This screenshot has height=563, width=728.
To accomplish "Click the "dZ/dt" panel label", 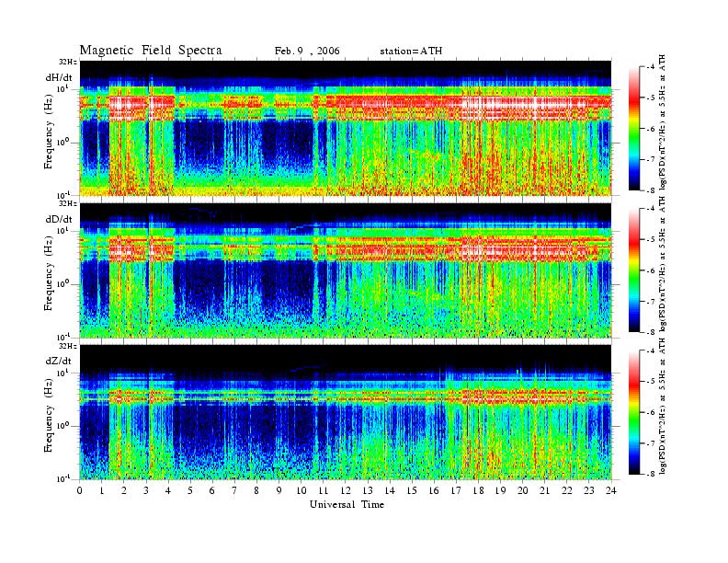I will click(x=59, y=361).
